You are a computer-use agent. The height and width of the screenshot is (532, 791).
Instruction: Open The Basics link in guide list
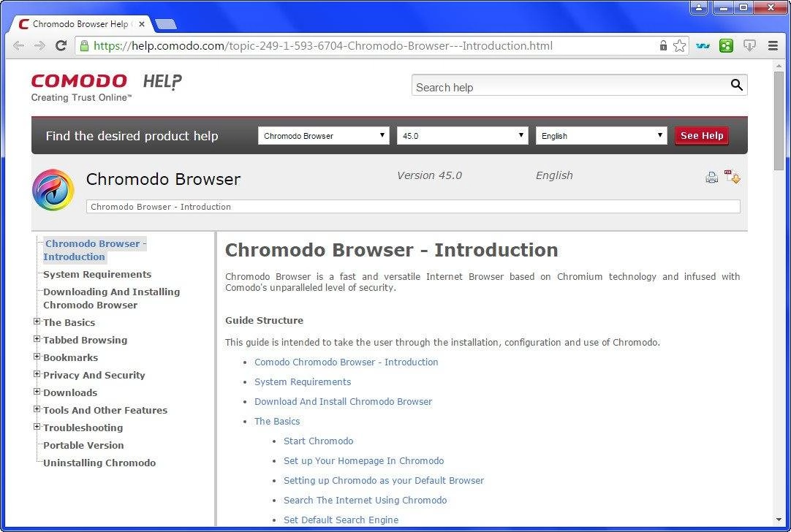pyautogui.click(x=277, y=421)
